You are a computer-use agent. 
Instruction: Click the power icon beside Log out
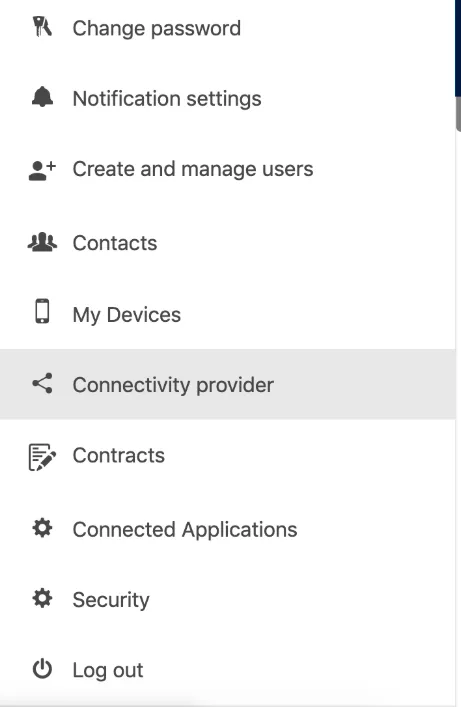(42, 669)
